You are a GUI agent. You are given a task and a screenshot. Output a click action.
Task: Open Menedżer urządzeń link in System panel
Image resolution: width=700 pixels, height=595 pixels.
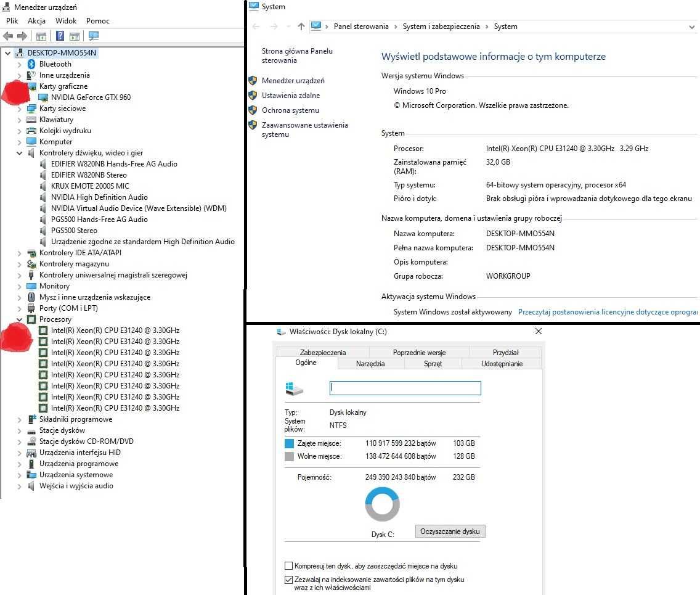click(x=293, y=80)
